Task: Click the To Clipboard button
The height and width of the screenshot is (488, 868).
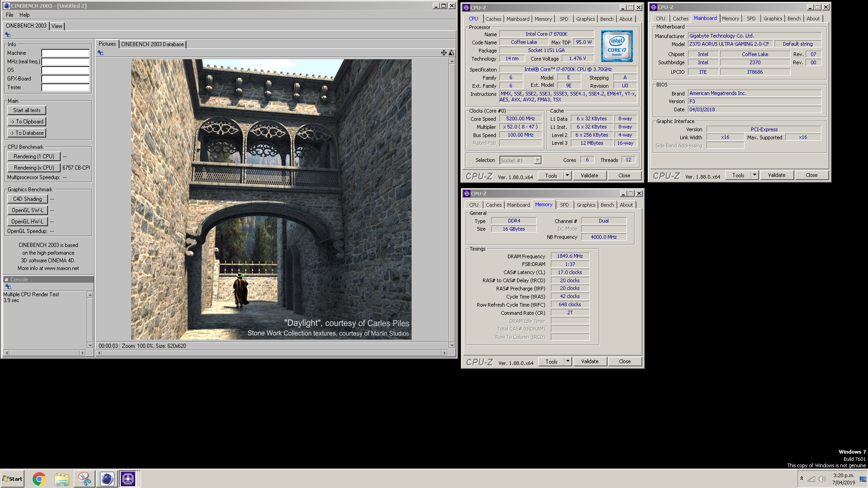Action: pyautogui.click(x=27, y=122)
